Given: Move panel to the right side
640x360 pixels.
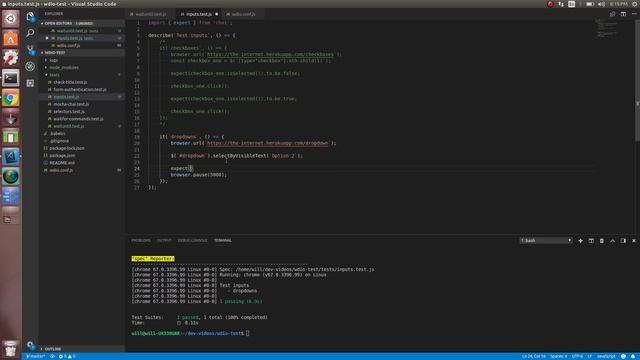Looking at the screenshot, I should click(x=623, y=241).
